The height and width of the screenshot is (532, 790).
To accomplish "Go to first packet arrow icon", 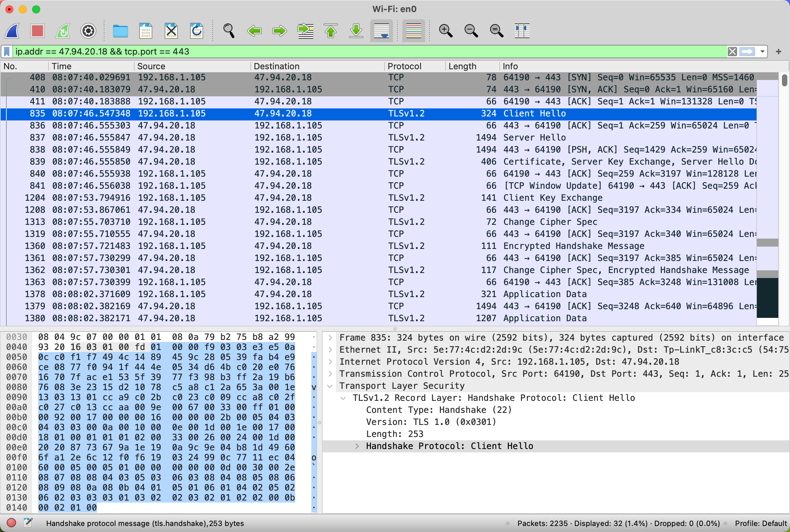I will pyautogui.click(x=331, y=31).
